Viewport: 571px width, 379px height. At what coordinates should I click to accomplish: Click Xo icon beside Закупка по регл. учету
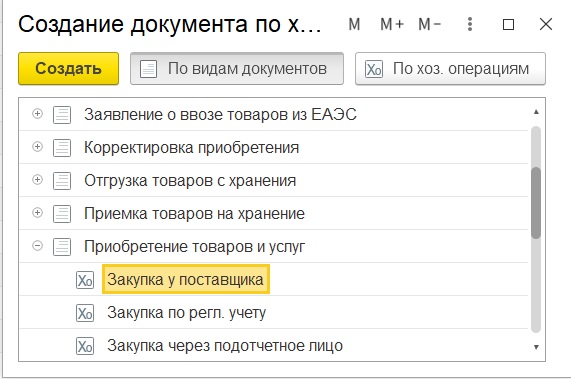click(x=85, y=313)
